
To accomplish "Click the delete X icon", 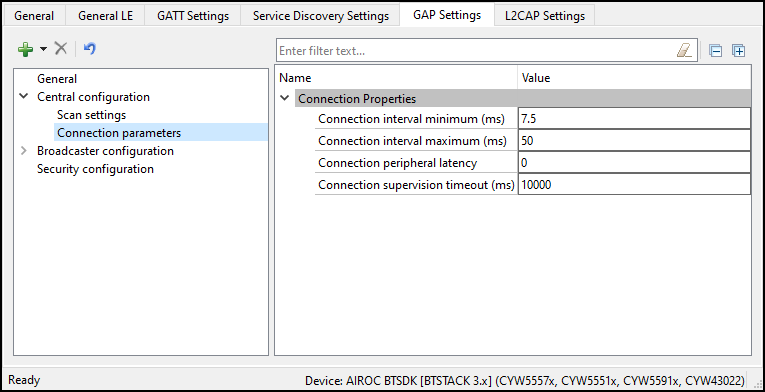I will pos(60,48).
